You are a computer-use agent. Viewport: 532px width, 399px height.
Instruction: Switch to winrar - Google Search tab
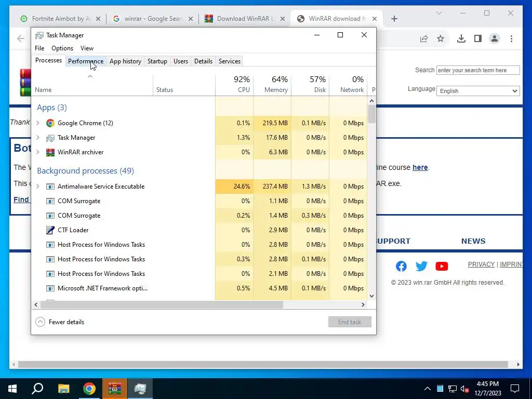[x=153, y=19]
